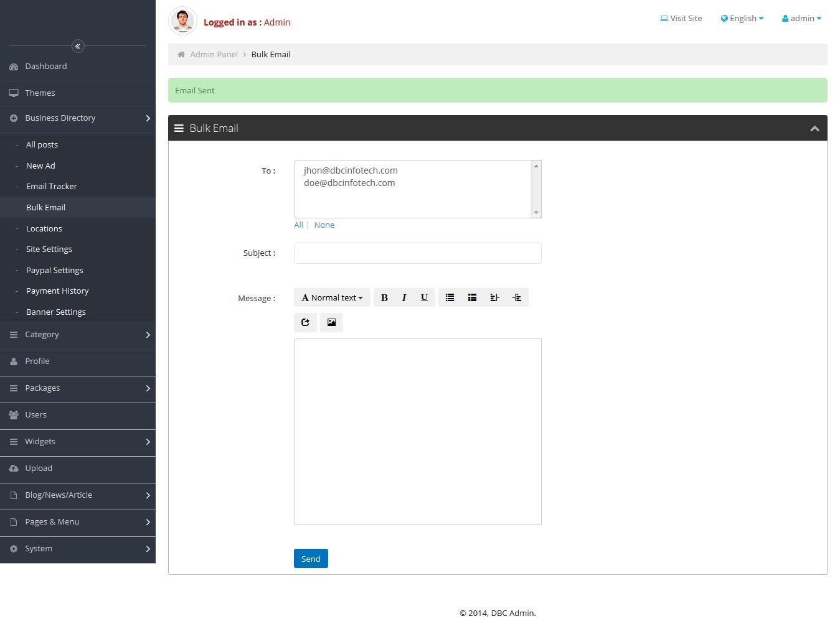840x639 pixels.
Task: Toggle Italic formatting in the editor
Action: (404, 297)
